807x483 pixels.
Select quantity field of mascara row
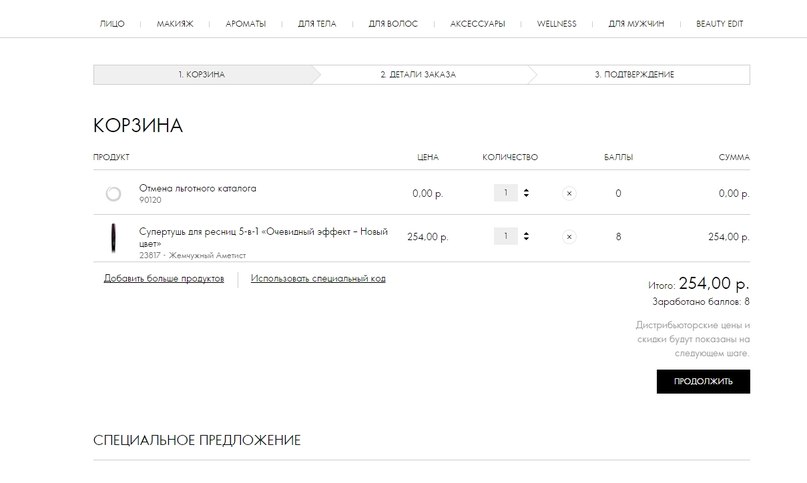[505, 236]
